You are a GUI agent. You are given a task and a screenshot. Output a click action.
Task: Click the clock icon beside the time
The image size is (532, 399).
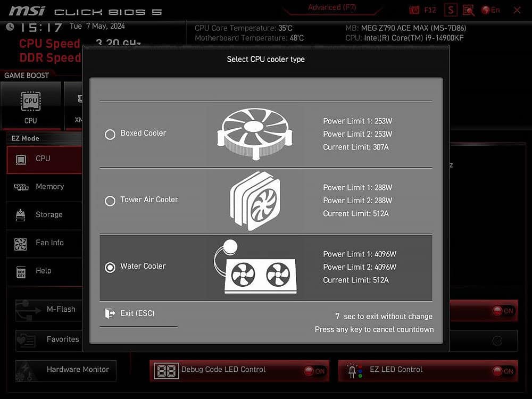[x=10, y=27]
